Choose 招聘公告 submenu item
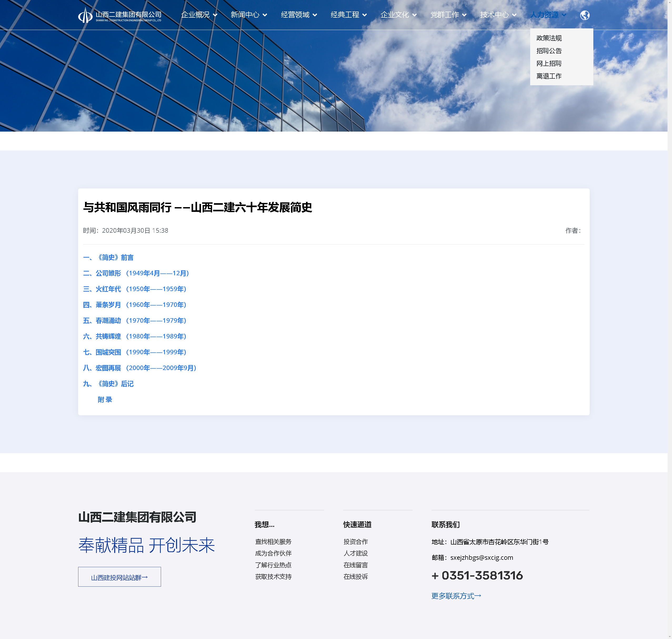The height and width of the screenshot is (639, 672). [x=549, y=51]
